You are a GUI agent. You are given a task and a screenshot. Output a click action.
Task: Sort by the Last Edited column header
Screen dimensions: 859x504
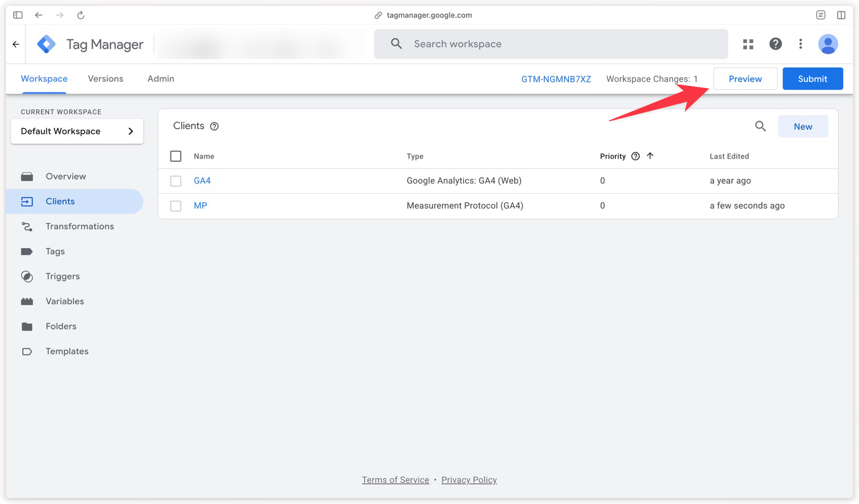click(729, 156)
